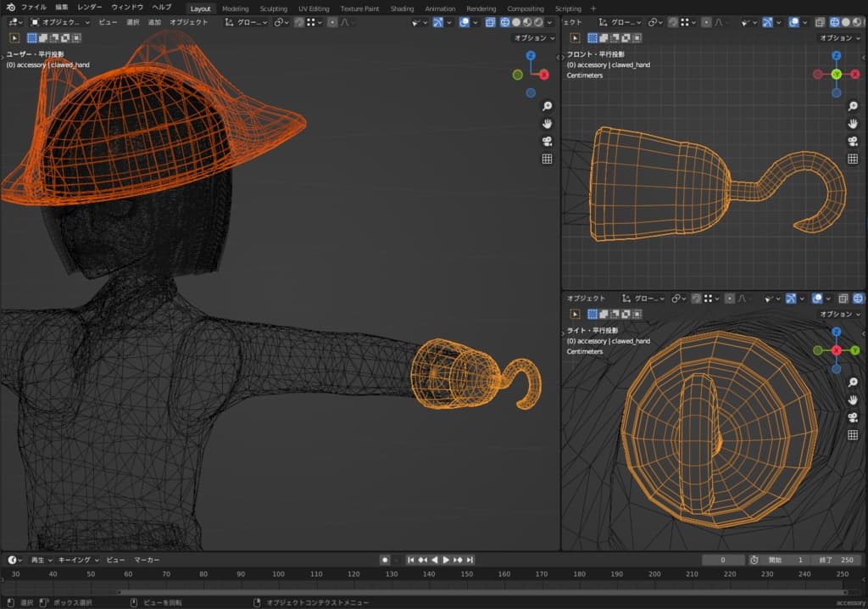The width and height of the screenshot is (868, 609).
Task: Toggle camera view in the main viewport
Action: (x=547, y=142)
